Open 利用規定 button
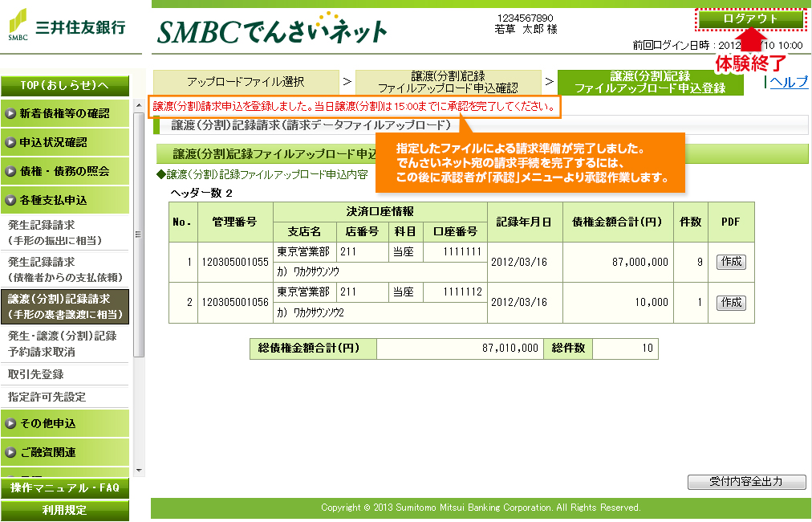The height and width of the screenshot is (522, 812). click(65, 510)
